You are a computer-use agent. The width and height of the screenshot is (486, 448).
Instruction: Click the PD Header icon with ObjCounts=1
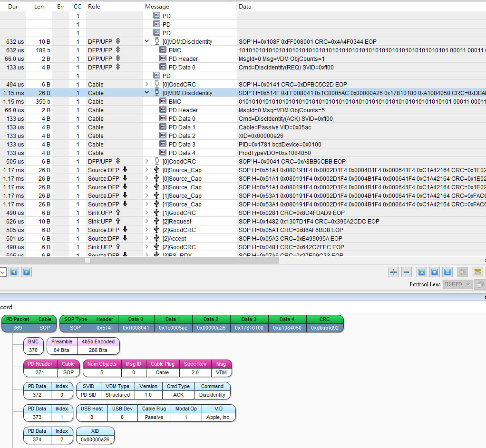click(x=163, y=58)
